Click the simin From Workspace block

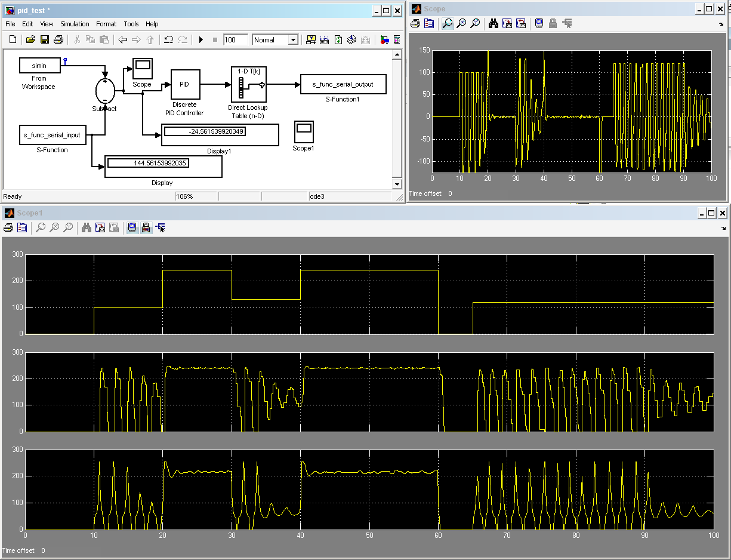coord(39,65)
